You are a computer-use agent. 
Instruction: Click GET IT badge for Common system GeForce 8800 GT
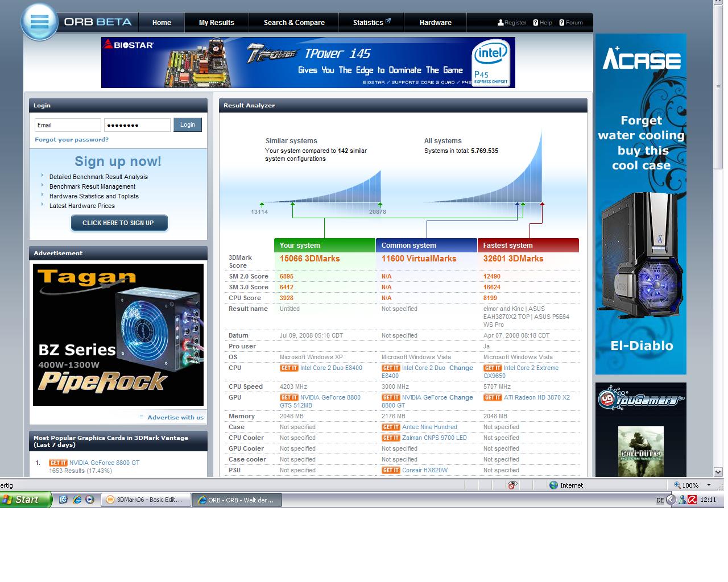[391, 397]
